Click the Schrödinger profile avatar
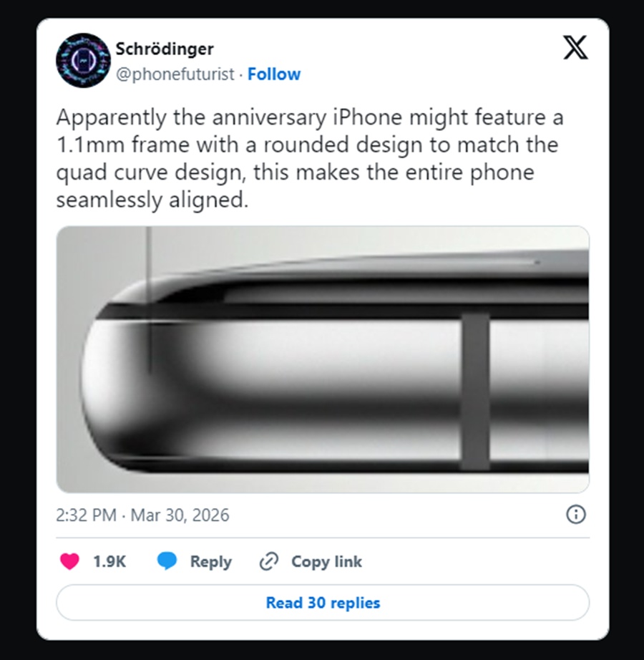This screenshot has width=644, height=660. 83,61
